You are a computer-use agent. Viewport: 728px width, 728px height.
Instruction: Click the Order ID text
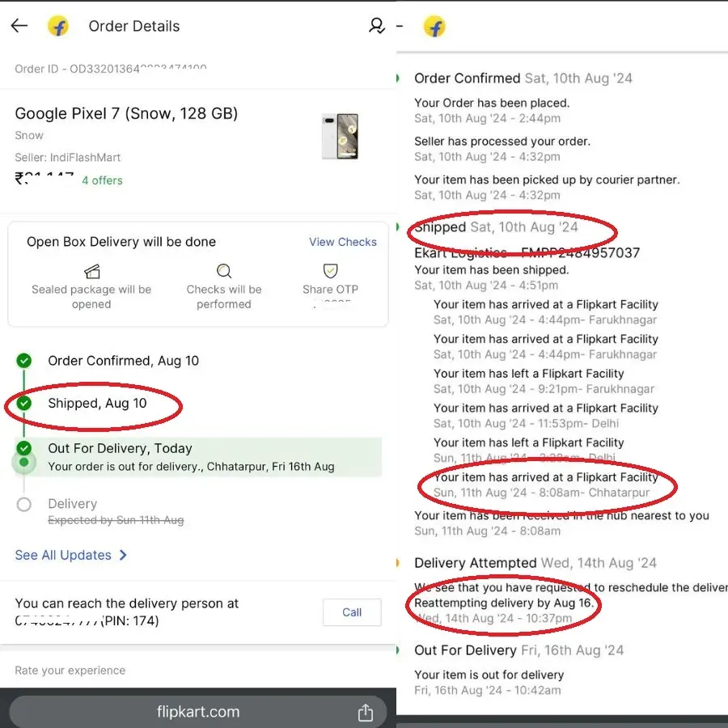(111, 69)
